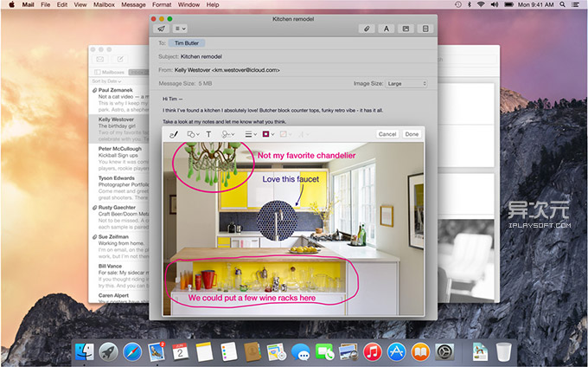The image size is (588, 367).
Task: Open the photo browser in compose toolbar
Action: (x=406, y=29)
